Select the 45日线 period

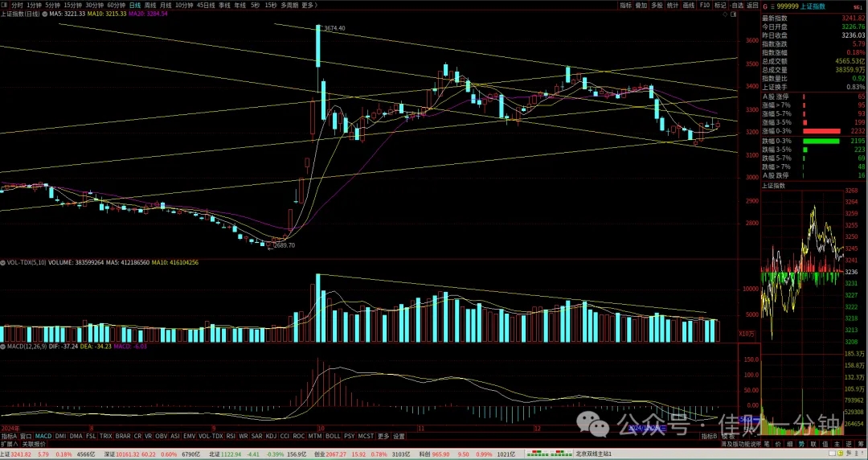tap(206, 5)
